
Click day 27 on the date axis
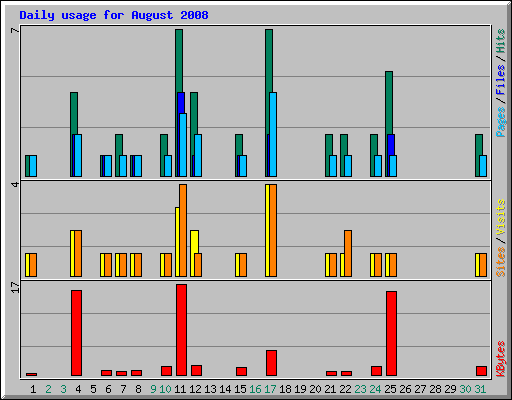[420, 389]
